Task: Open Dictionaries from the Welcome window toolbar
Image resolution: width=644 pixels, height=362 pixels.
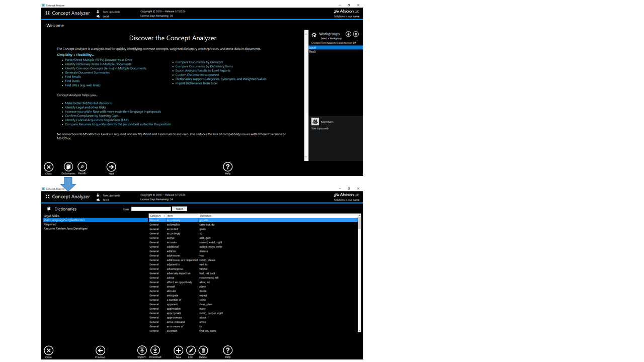Action: pos(68,167)
